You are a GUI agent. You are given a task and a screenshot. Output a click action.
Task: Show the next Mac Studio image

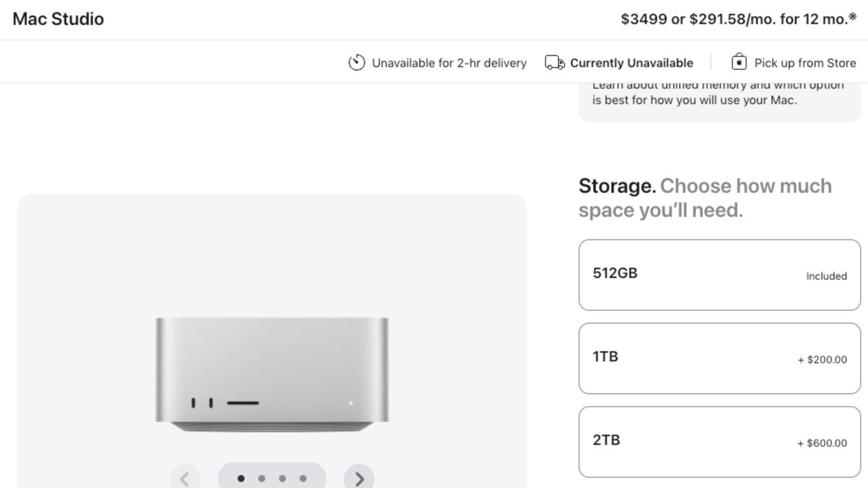pyautogui.click(x=359, y=478)
